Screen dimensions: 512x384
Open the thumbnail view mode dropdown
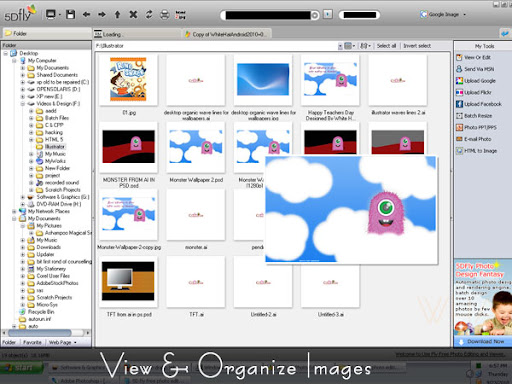(349, 46)
